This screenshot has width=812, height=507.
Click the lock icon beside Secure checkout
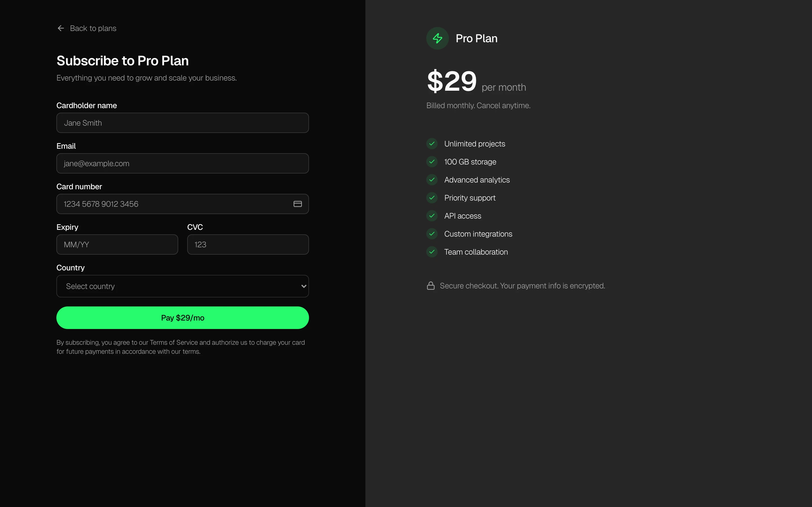[x=431, y=286]
